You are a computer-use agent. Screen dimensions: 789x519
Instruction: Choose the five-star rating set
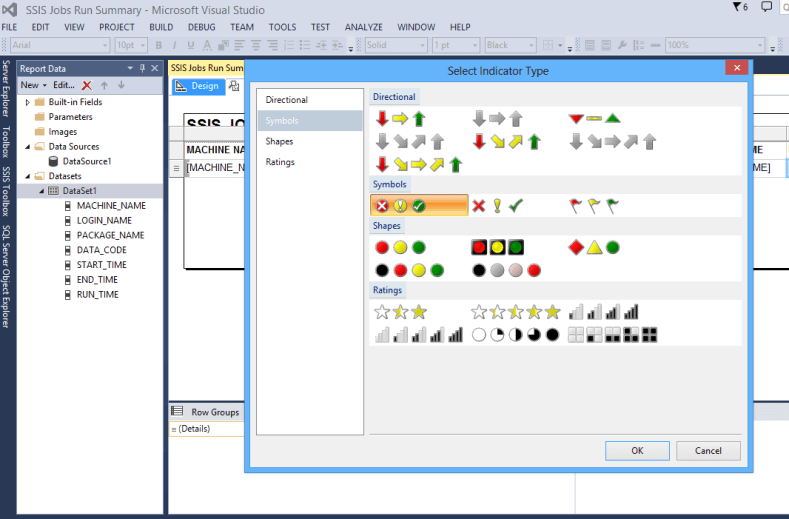click(516, 312)
